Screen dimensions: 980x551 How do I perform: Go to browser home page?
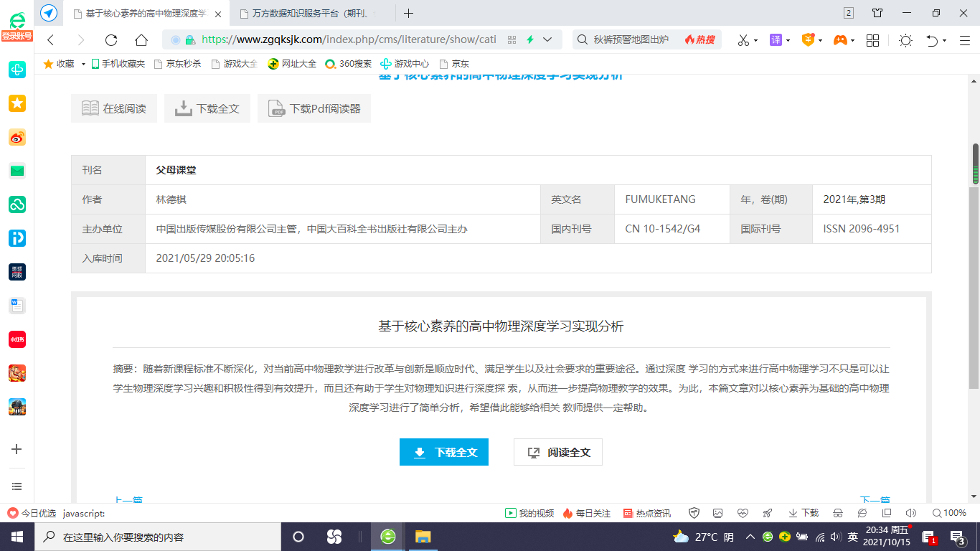coord(141,40)
